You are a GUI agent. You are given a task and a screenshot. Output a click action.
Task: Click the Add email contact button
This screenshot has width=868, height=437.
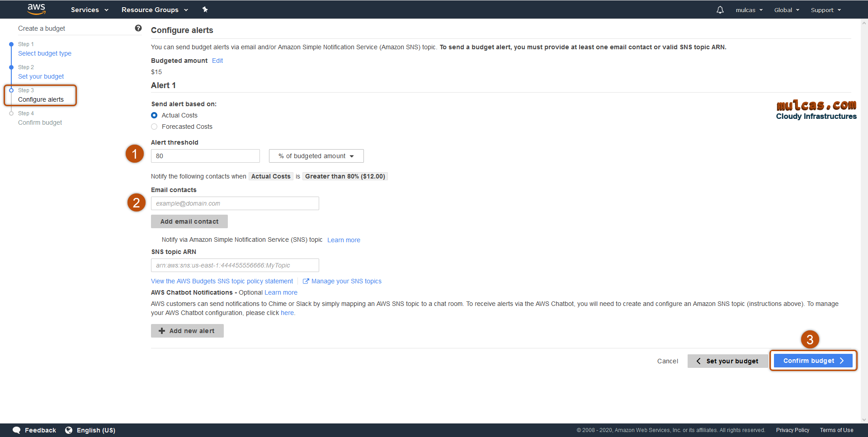click(x=189, y=221)
